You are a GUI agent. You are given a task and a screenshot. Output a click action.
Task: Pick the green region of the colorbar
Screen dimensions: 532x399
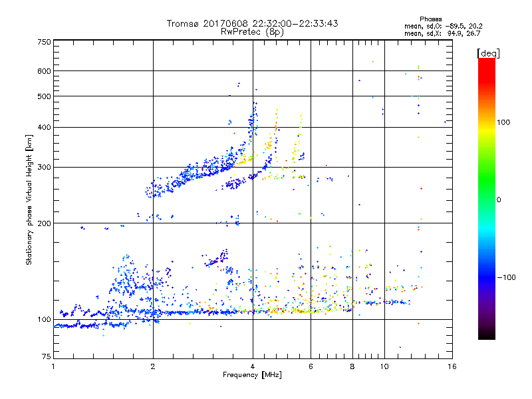(486, 193)
